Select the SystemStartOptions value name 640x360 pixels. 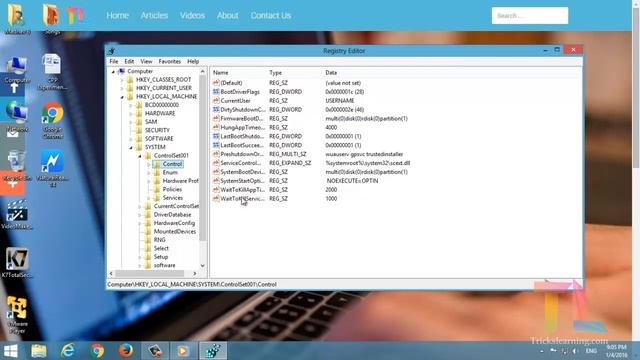[242, 181]
